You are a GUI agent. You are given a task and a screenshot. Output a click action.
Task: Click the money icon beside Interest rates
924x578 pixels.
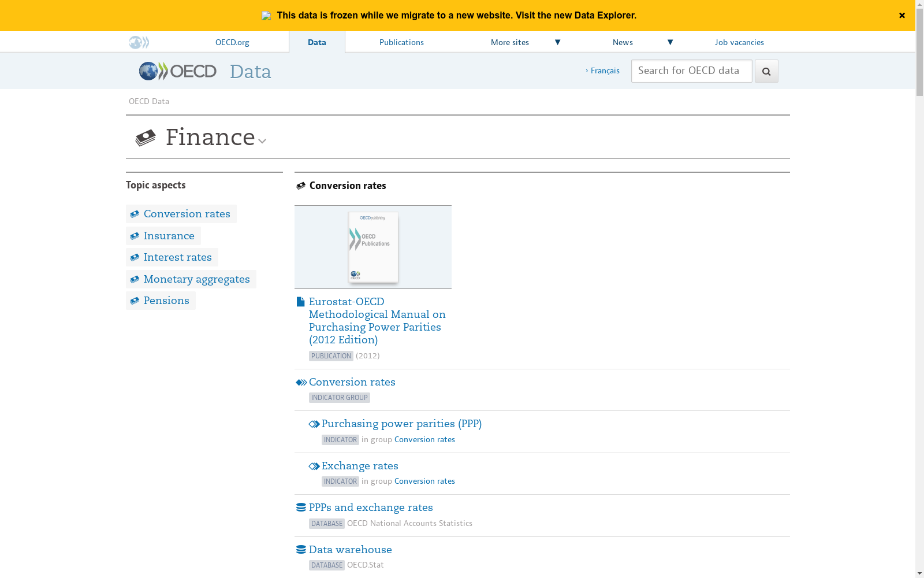pyautogui.click(x=135, y=257)
